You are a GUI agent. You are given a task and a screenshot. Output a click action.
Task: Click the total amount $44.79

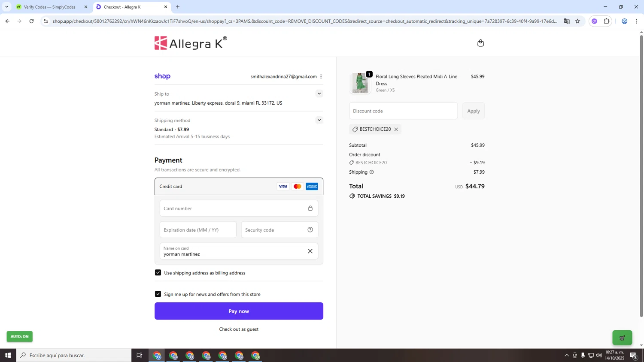click(x=475, y=187)
